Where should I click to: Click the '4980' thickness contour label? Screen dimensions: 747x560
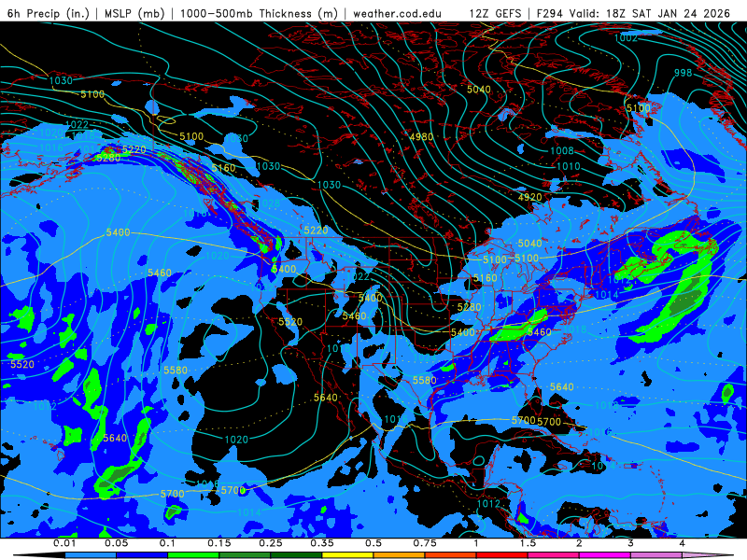pos(421,137)
